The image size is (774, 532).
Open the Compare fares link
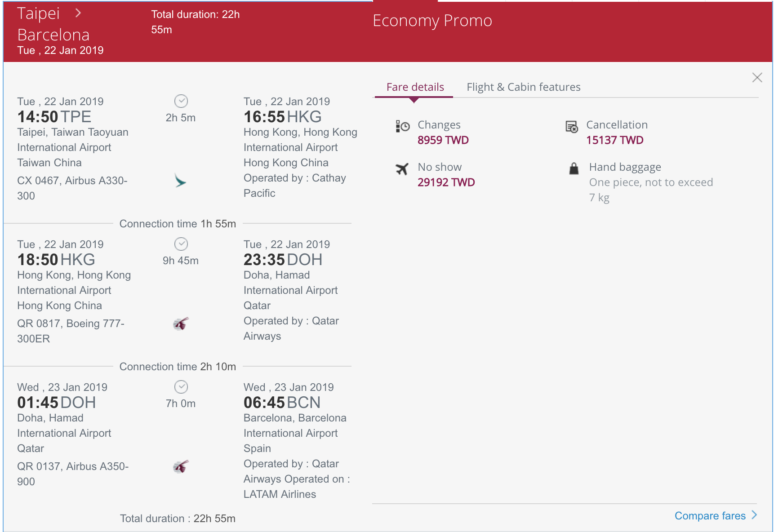(x=710, y=516)
